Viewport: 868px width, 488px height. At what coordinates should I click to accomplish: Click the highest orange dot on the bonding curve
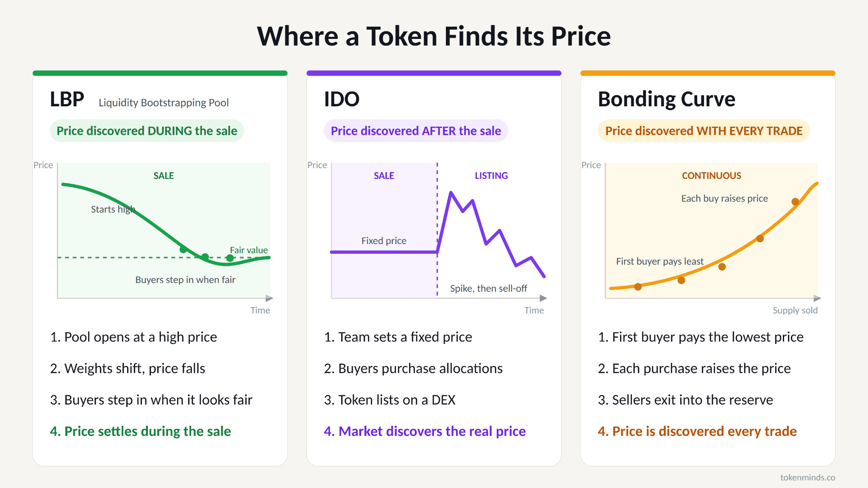click(x=795, y=202)
